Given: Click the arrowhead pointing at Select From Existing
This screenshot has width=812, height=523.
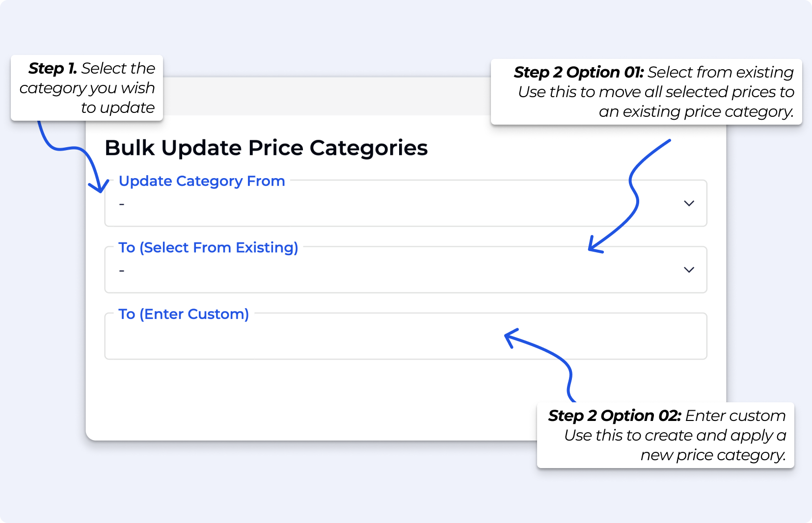Looking at the screenshot, I should point(594,245).
